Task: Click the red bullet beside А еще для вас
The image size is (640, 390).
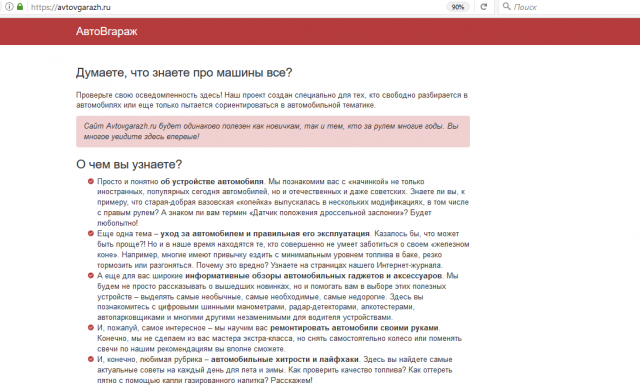Action: click(x=91, y=275)
